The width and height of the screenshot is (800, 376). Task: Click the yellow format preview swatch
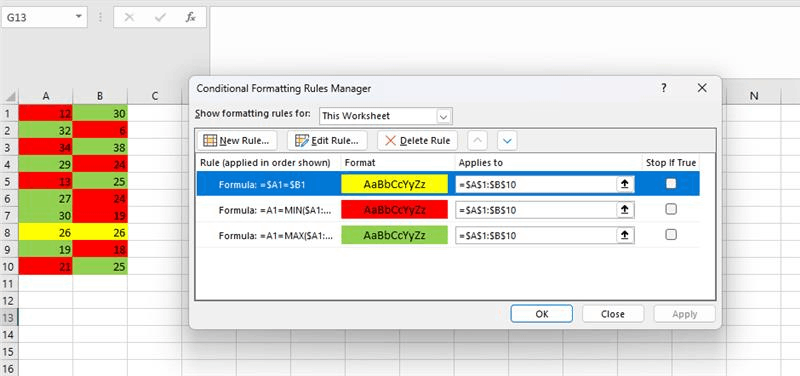(x=394, y=184)
